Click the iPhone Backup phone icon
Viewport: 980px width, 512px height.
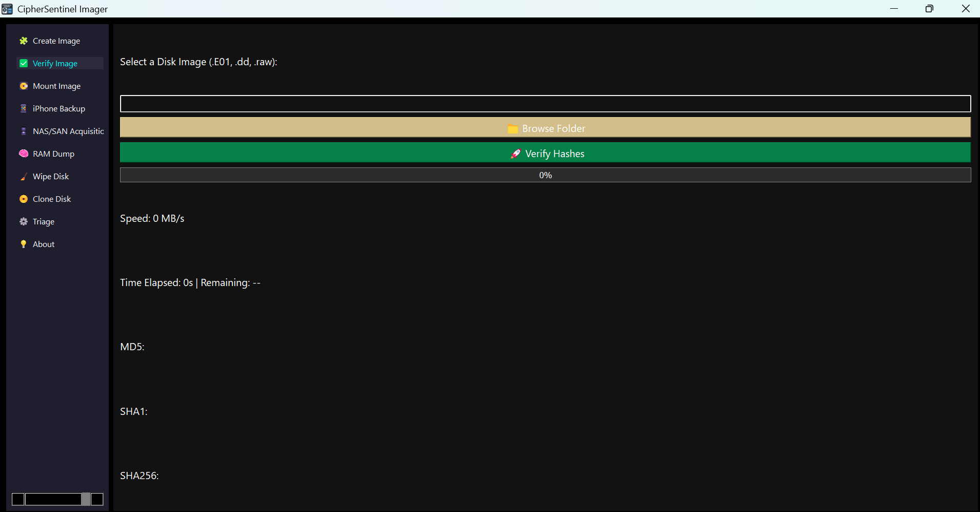click(x=24, y=108)
